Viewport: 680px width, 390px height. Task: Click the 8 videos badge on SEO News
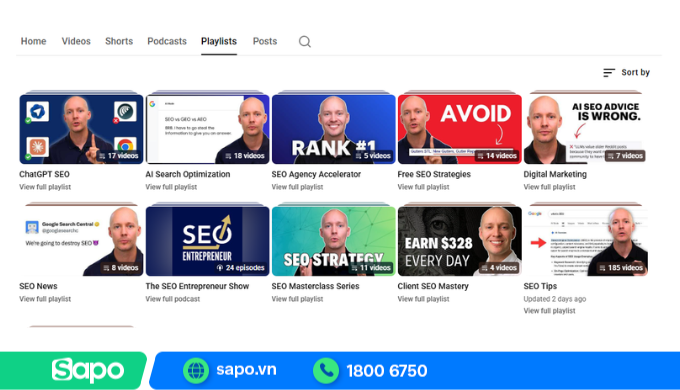pyautogui.click(x=120, y=268)
